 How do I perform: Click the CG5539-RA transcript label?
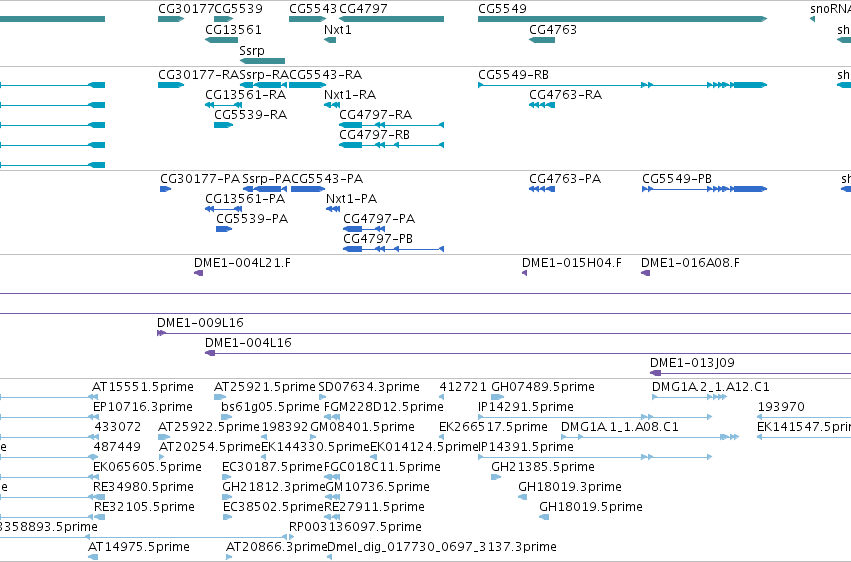[x=251, y=114]
